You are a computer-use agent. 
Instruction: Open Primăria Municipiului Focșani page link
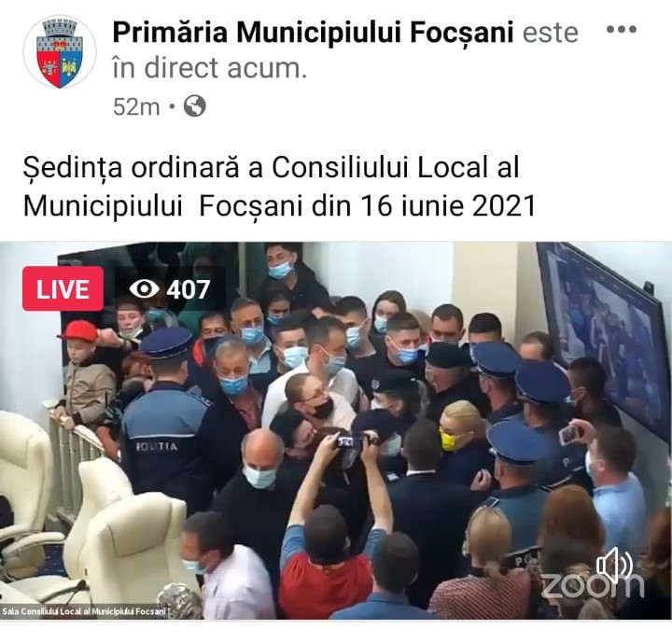pyautogui.click(x=313, y=32)
